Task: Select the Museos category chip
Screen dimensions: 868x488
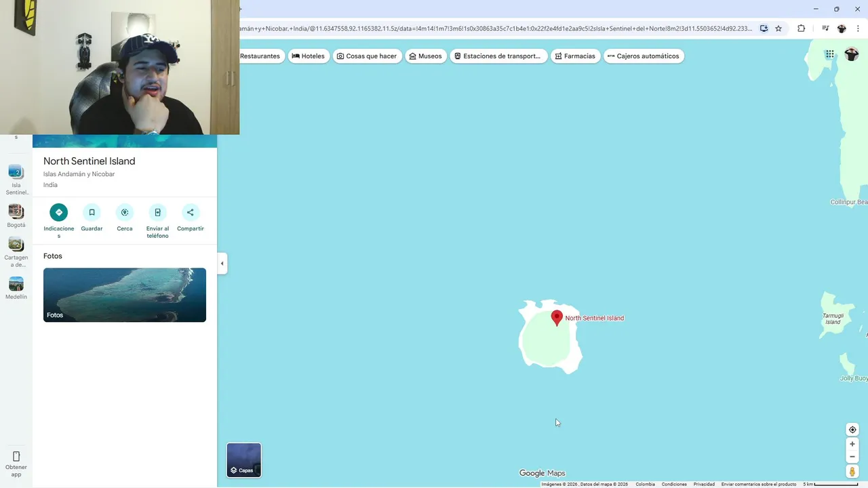Action: point(425,56)
